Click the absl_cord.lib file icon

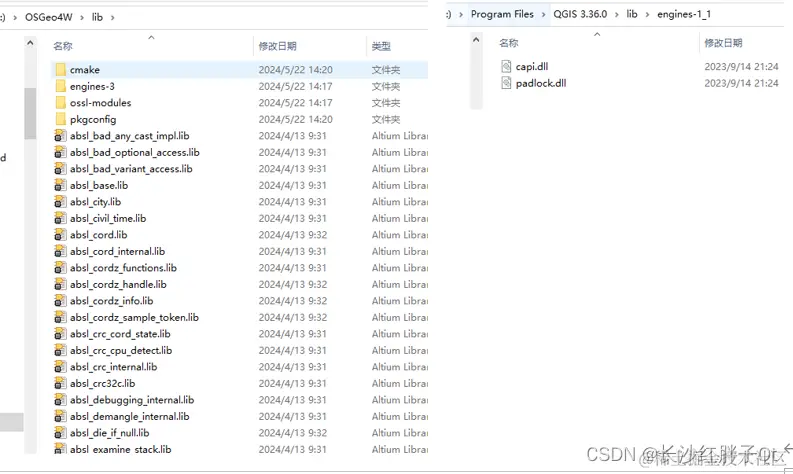[x=60, y=235]
